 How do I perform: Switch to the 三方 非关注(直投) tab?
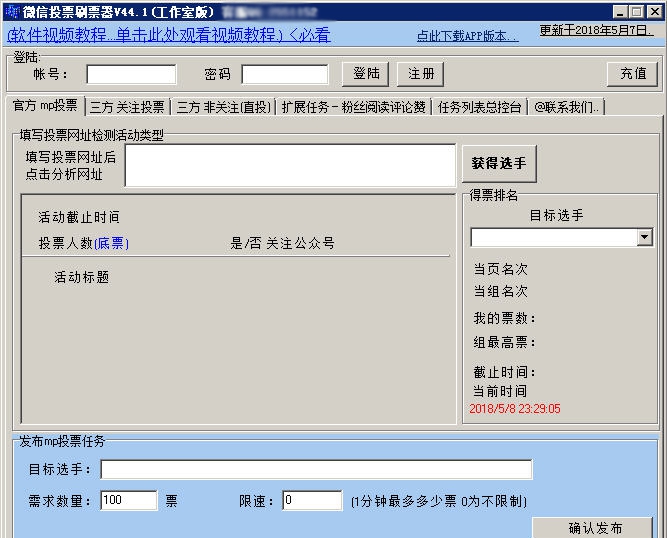click(223, 107)
